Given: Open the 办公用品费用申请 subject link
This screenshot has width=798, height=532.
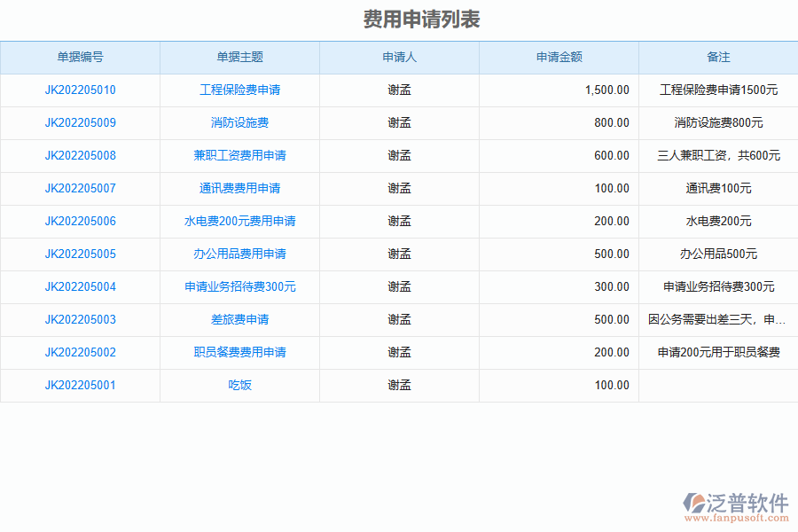Looking at the screenshot, I should coord(239,254).
